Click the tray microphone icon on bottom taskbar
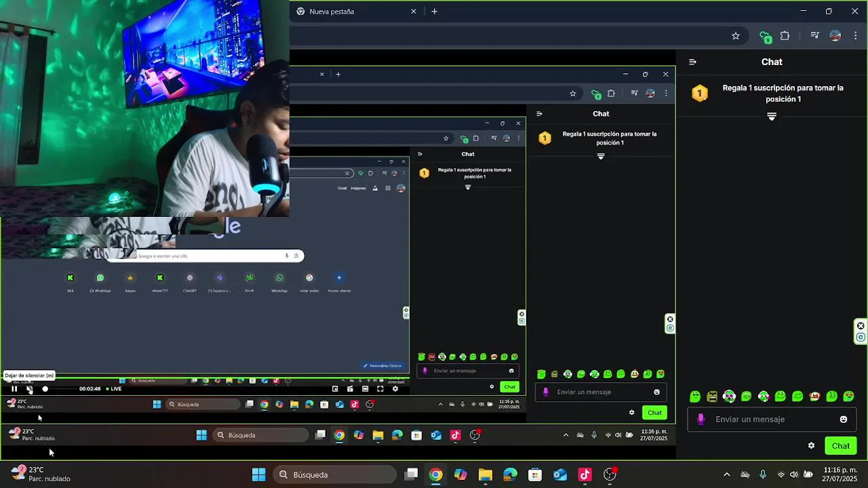The height and width of the screenshot is (488, 868). pos(763,474)
